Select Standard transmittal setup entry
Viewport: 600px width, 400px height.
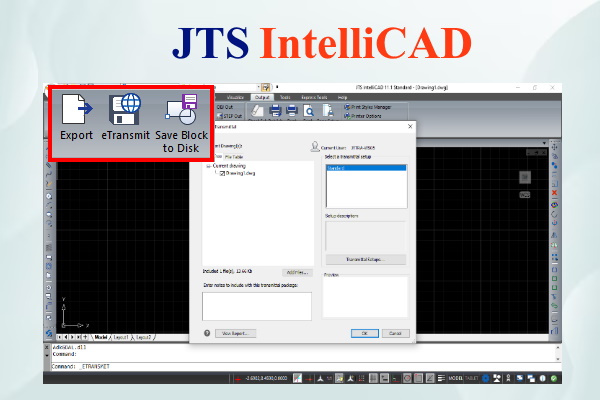click(x=366, y=168)
